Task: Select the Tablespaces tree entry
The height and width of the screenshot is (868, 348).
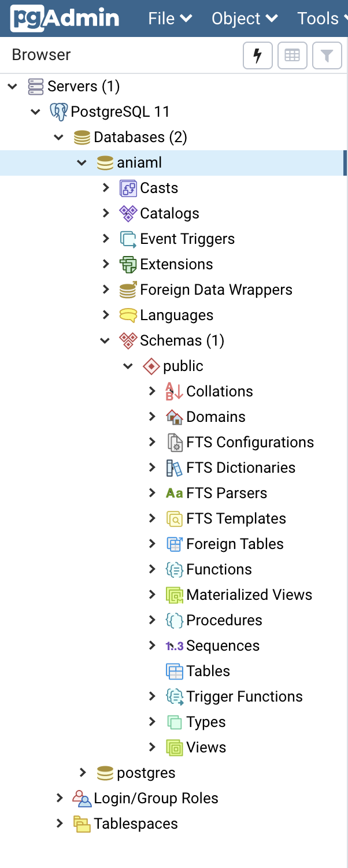Action: point(136,824)
